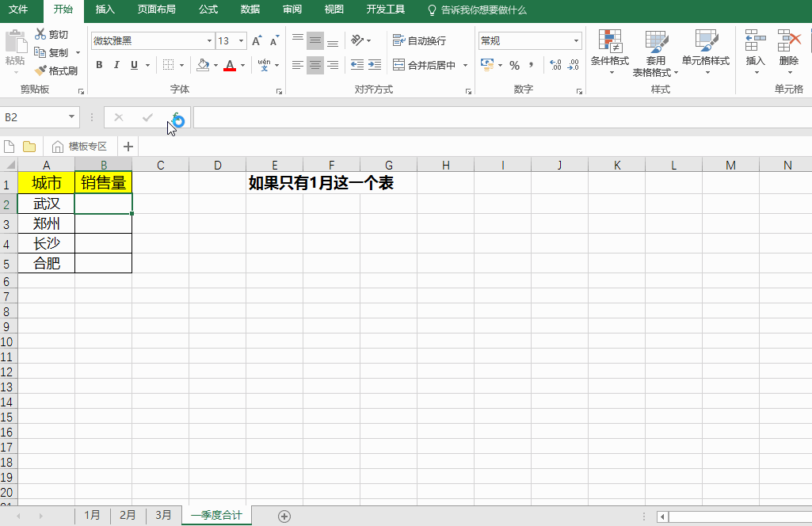Screen dimensions: 812x526
Task: Switch to the 2月 sheet tab
Action: tap(128, 515)
